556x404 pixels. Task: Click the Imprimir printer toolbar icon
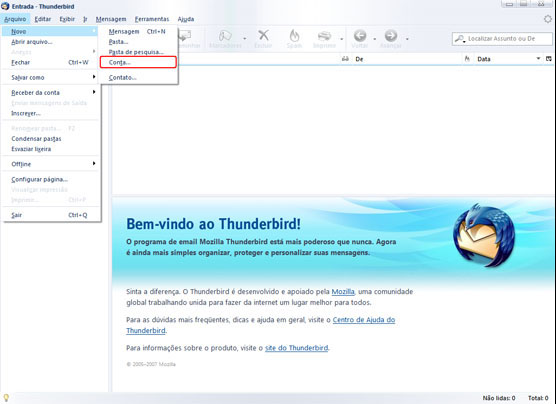point(324,36)
